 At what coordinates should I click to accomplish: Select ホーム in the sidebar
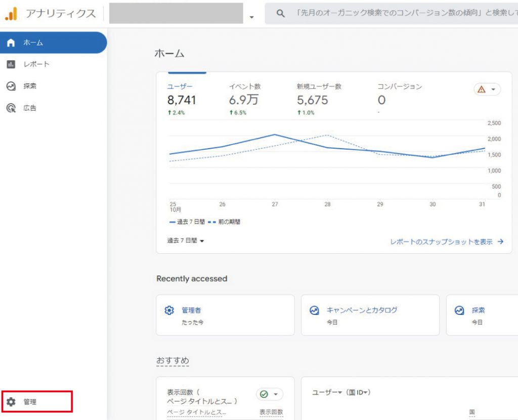(x=53, y=42)
